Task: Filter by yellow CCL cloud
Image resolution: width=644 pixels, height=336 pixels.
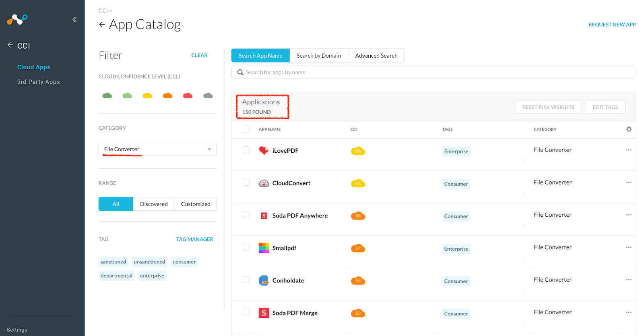Action: coord(147,95)
